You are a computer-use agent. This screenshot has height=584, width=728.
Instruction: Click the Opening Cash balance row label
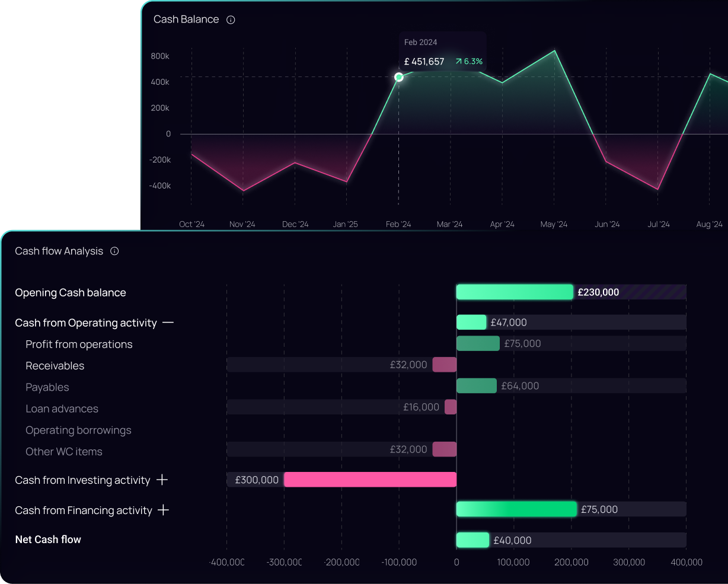(71, 292)
